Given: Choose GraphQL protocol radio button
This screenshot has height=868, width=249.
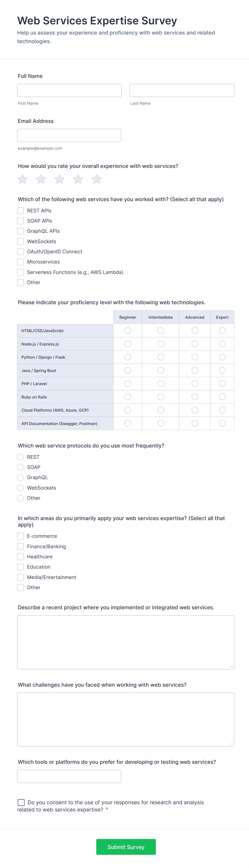Looking at the screenshot, I should pyautogui.click(x=20, y=477).
